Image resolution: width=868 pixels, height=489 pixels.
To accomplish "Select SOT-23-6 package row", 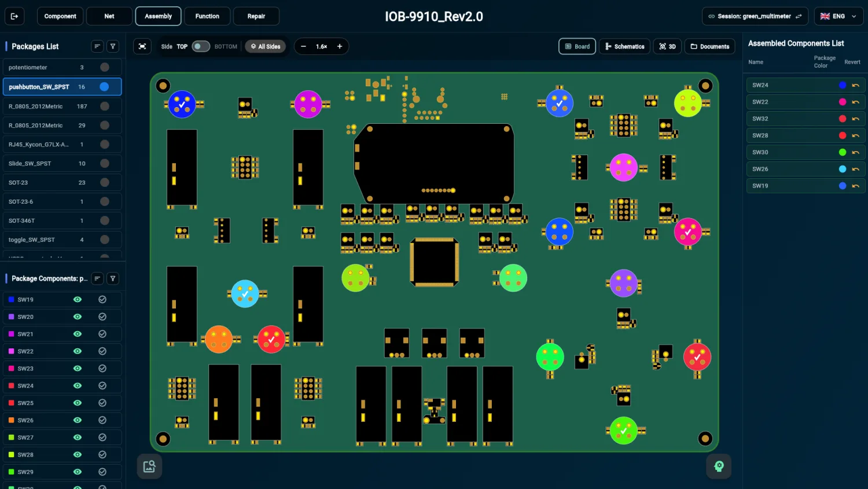I will click(62, 201).
